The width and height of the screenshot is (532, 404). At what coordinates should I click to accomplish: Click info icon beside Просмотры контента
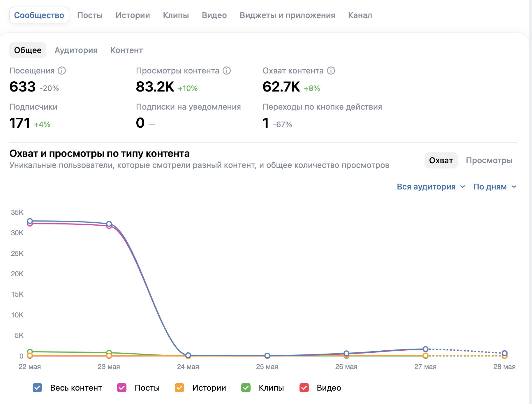pos(227,71)
